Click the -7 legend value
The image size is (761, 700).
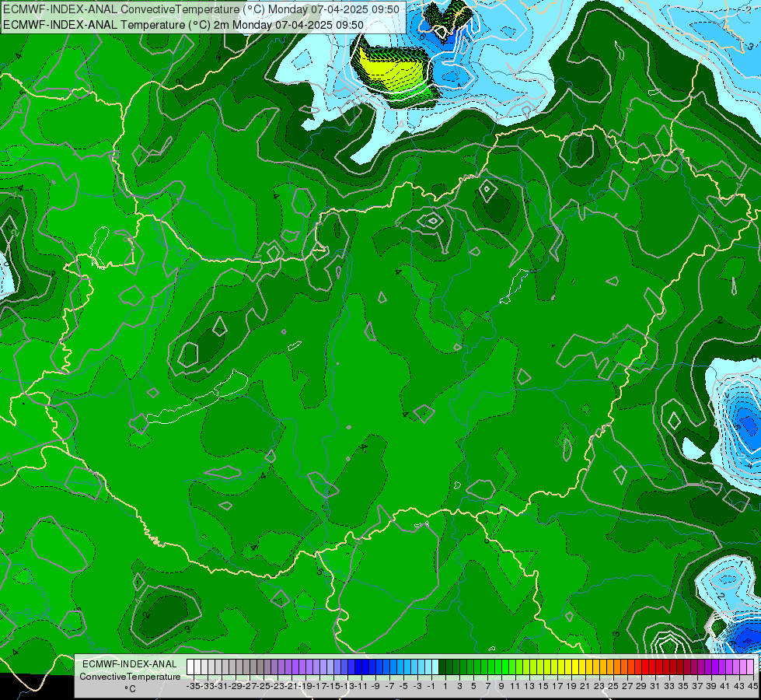[x=389, y=686]
